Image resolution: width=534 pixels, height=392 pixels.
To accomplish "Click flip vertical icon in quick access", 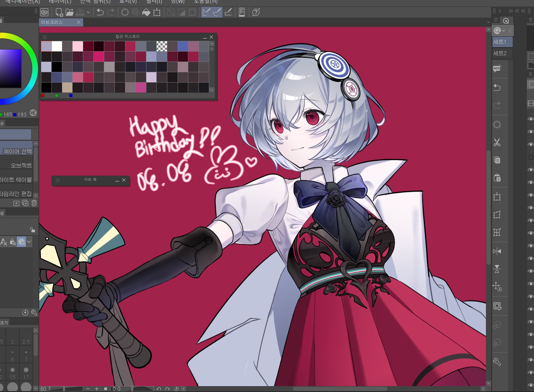I will click(497, 269).
